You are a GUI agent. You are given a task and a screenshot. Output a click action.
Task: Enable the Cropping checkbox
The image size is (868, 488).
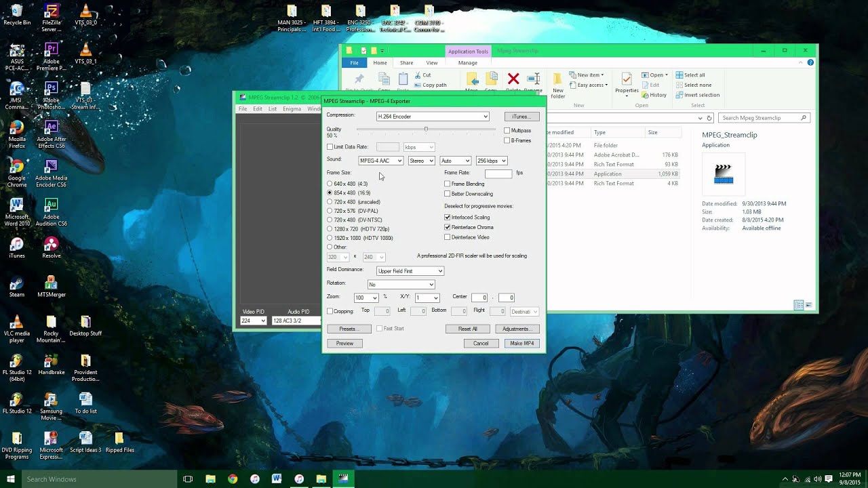click(330, 311)
